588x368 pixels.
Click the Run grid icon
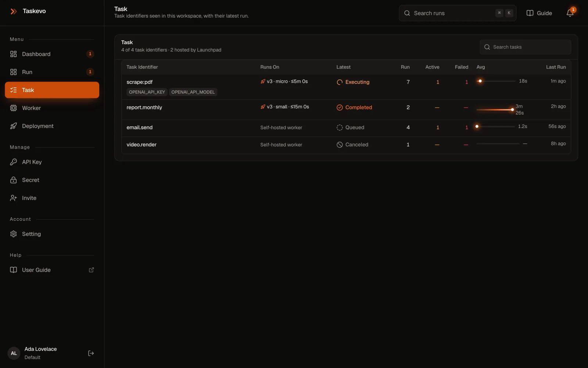click(x=14, y=72)
